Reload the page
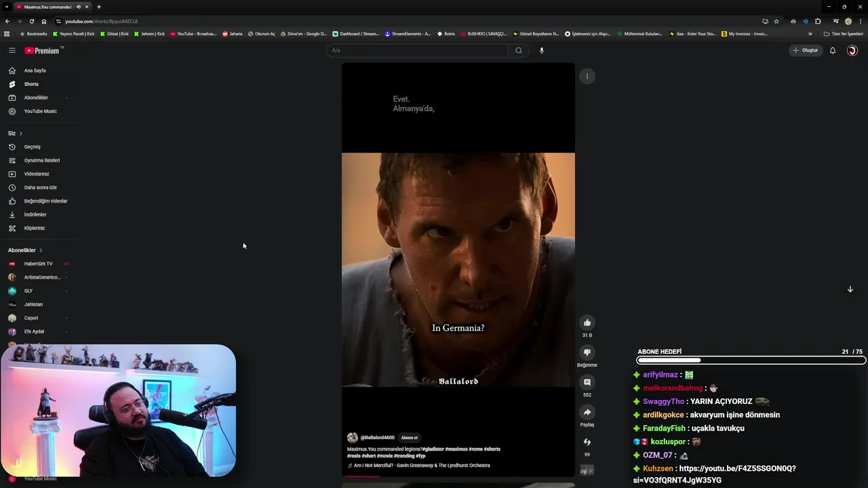Screen dimensions: 868x488 [31, 21]
